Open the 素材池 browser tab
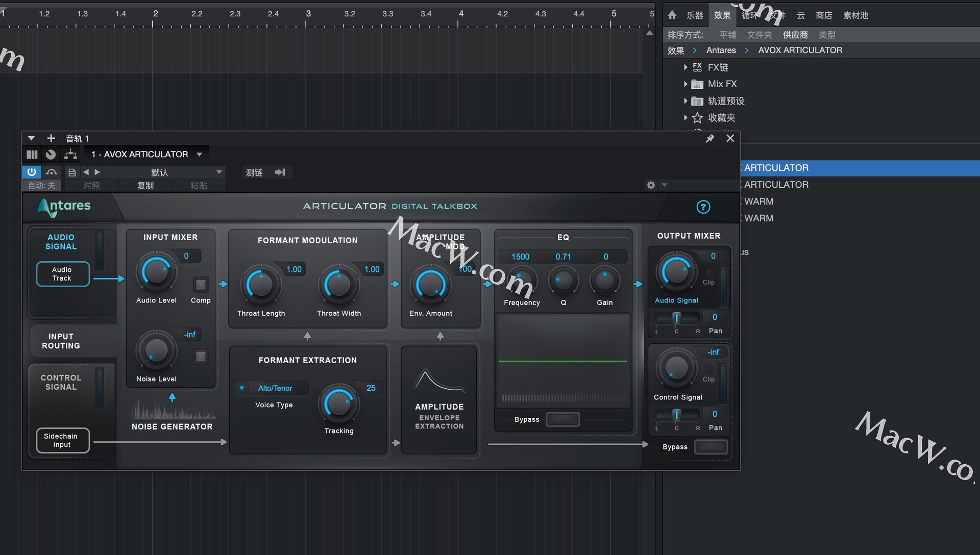 (x=855, y=15)
